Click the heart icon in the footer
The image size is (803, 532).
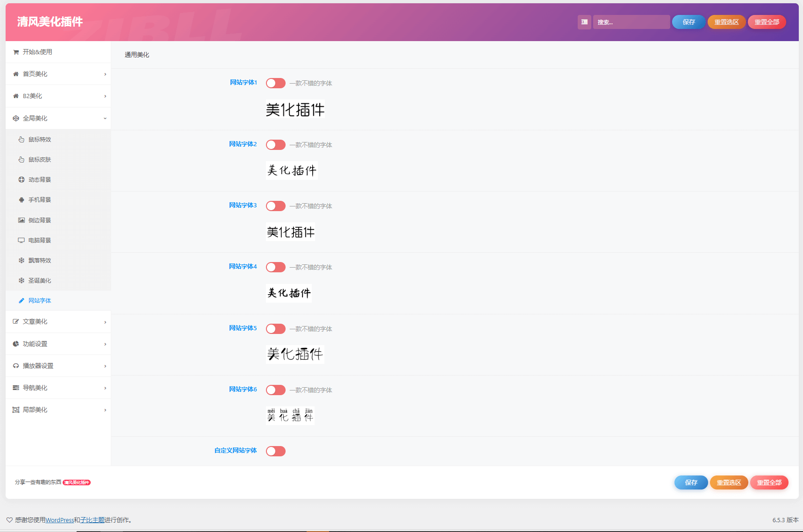tap(9, 520)
